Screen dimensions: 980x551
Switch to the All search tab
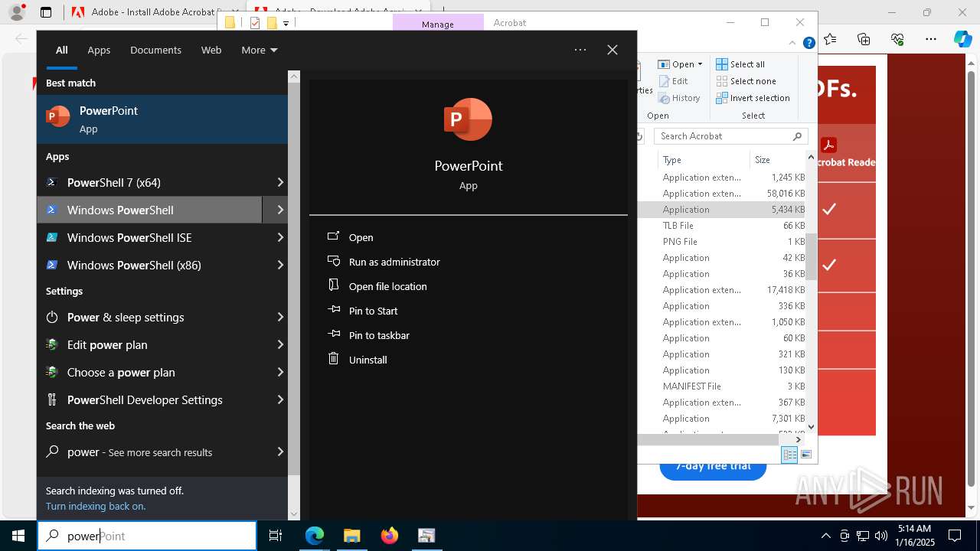pyautogui.click(x=61, y=50)
